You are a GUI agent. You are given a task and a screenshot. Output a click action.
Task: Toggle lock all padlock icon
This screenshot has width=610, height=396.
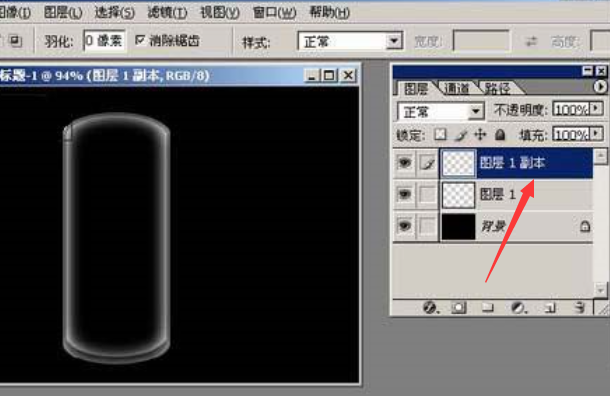[500, 135]
